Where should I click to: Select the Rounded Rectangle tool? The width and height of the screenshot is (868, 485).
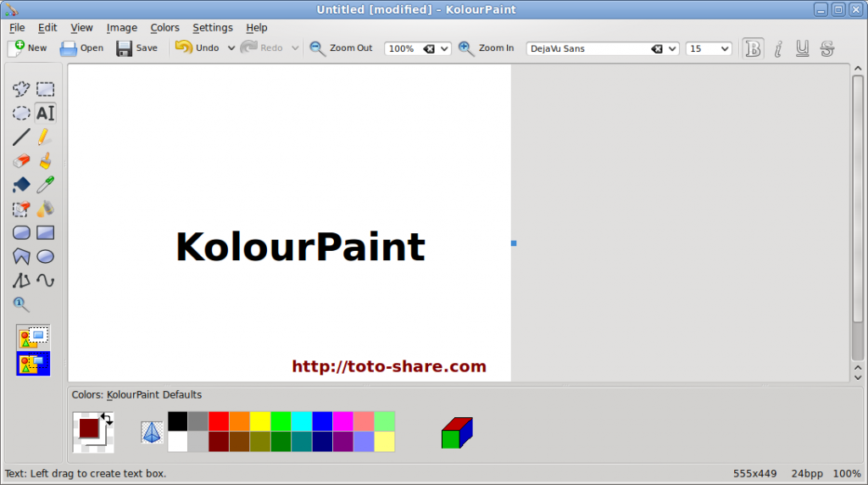click(x=21, y=232)
